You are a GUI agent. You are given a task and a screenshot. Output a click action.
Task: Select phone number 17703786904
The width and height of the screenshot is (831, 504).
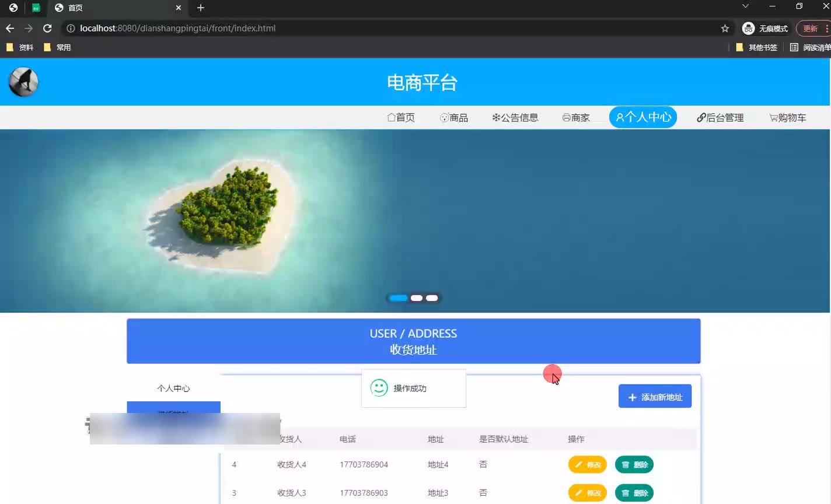364,464
